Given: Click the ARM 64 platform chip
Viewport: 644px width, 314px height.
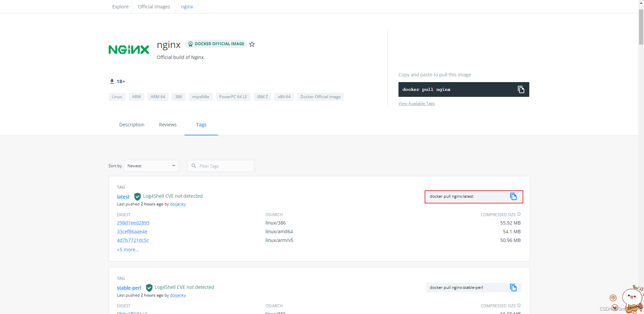Looking at the screenshot, I should [x=158, y=97].
